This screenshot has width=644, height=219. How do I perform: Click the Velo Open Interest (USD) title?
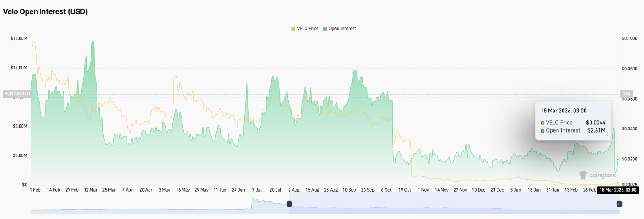45,12
